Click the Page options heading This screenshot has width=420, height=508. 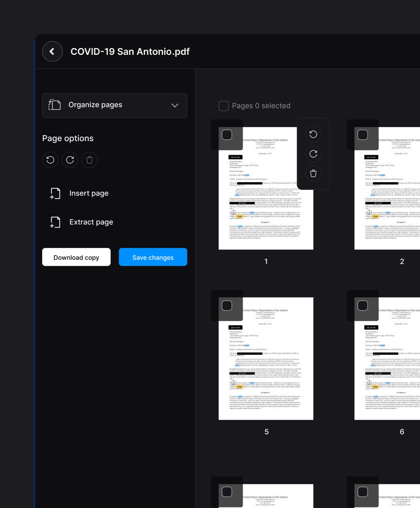pos(68,138)
